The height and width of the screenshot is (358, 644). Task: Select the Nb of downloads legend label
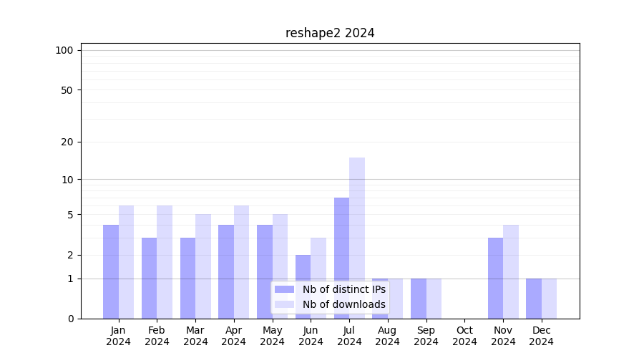click(343, 304)
